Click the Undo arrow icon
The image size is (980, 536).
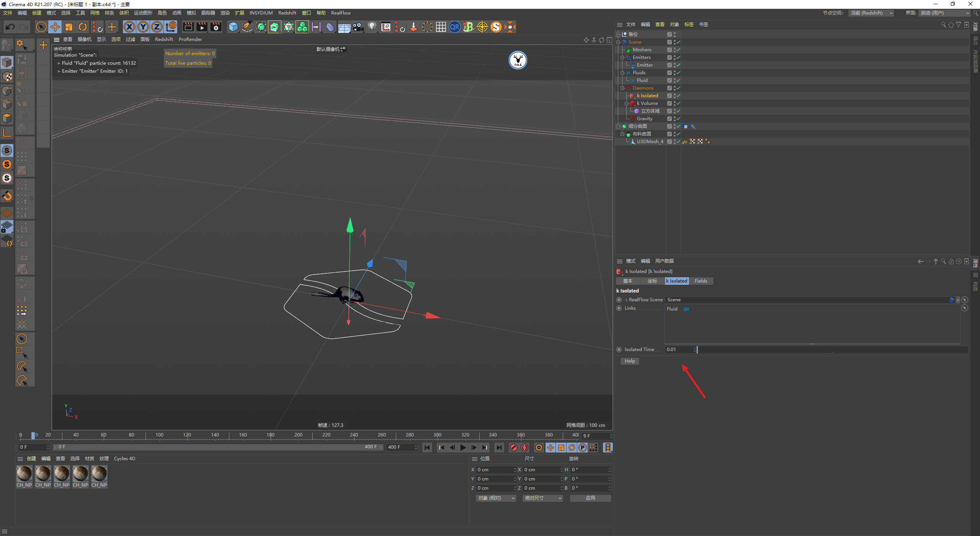[10, 27]
